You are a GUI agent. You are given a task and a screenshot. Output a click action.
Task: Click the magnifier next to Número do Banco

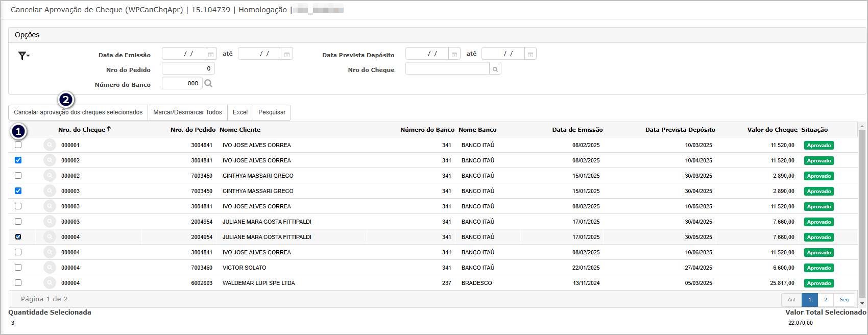208,83
